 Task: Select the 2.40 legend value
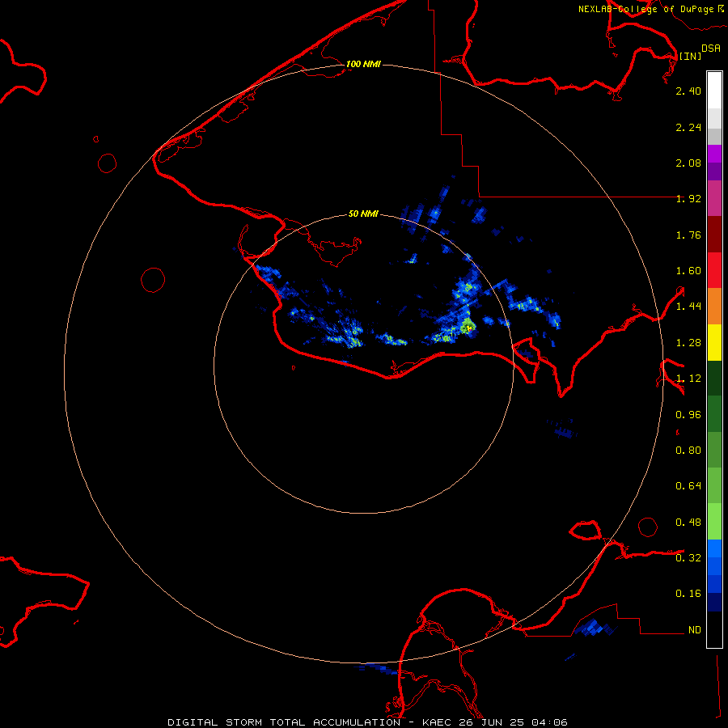[688, 91]
